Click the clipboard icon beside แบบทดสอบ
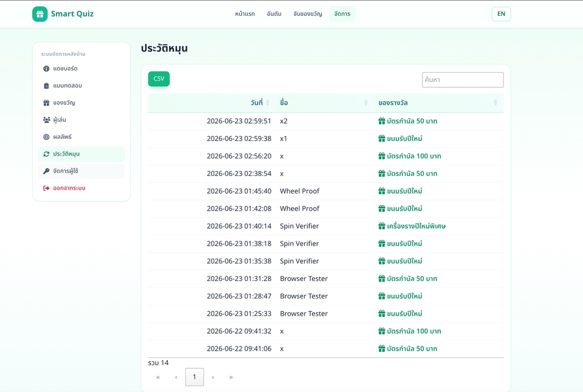583x392 pixels. (x=46, y=86)
